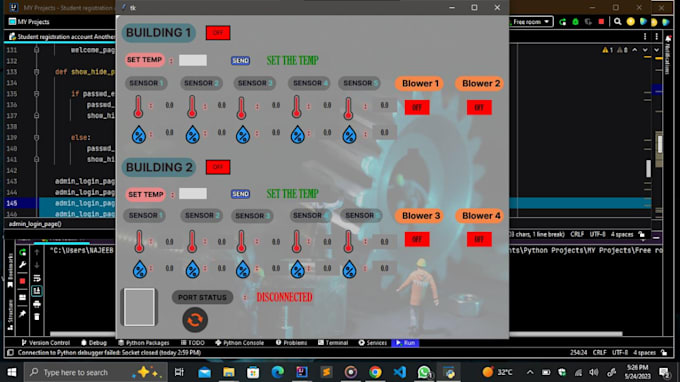Open the TODO tool window tab
The width and height of the screenshot is (680, 382).
193,343
